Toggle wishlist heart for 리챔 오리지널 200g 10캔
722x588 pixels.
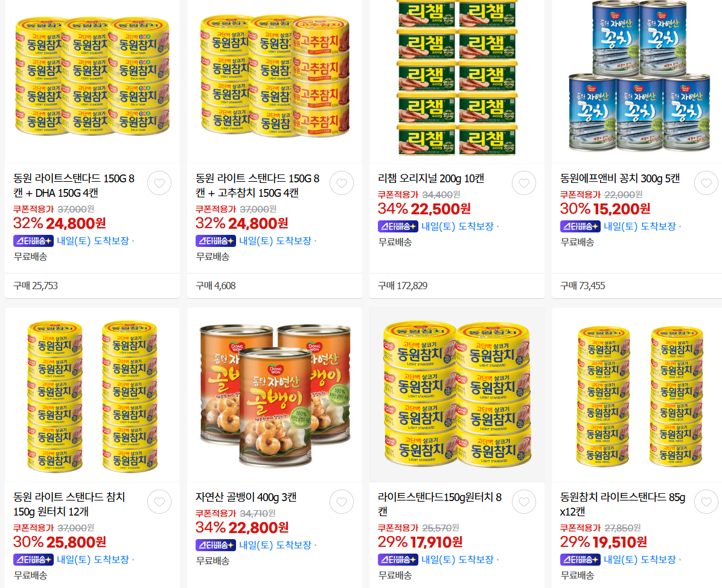click(x=523, y=183)
